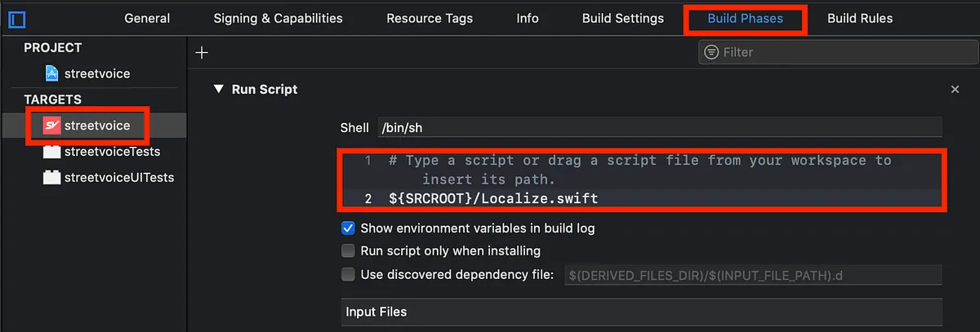Enable Use discovered dependency file checkbox

pos(348,275)
